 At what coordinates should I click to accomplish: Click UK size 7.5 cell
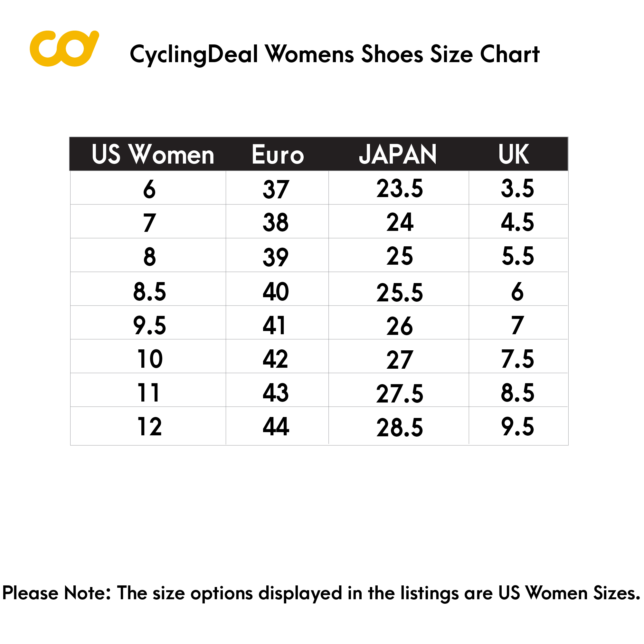[518, 356]
